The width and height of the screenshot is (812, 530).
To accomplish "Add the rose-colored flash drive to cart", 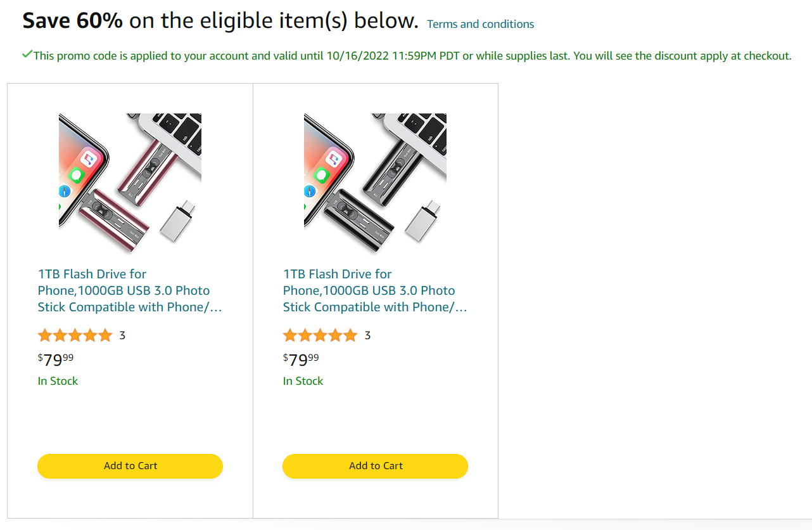I will click(130, 466).
